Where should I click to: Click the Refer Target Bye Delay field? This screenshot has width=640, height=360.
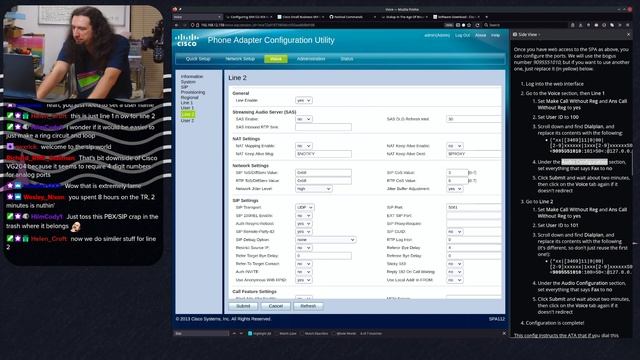tap(323, 256)
